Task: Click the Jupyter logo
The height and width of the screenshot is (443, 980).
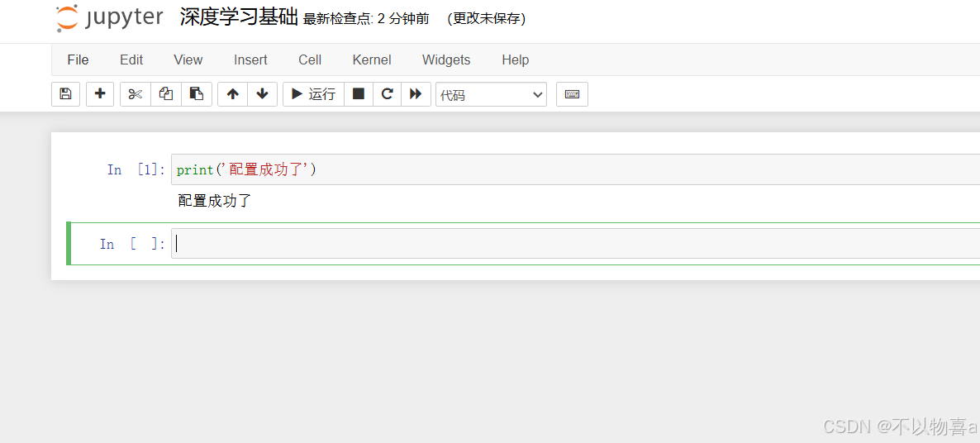Action: tap(109, 18)
